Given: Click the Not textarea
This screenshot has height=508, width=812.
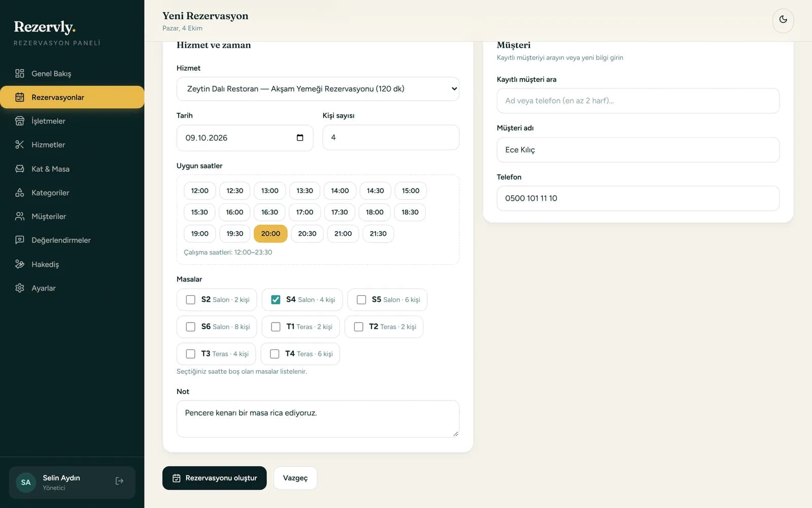Looking at the screenshot, I should [318, 419].
